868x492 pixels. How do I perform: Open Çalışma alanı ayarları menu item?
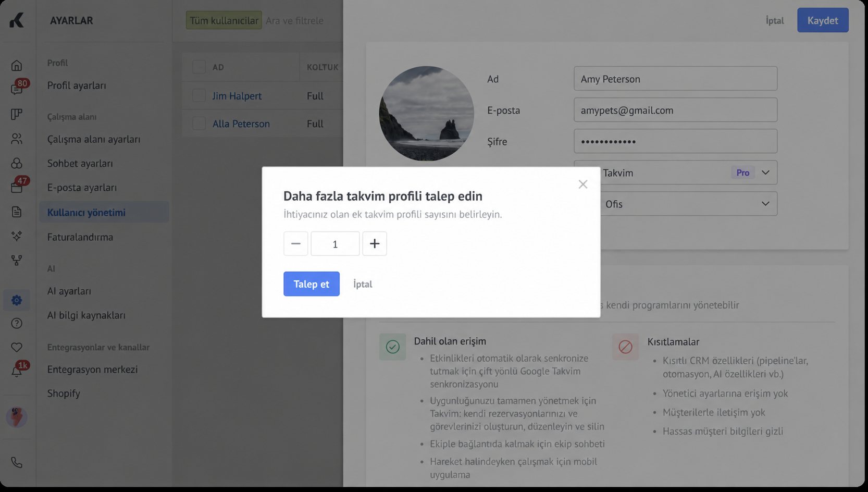point(94,139)
